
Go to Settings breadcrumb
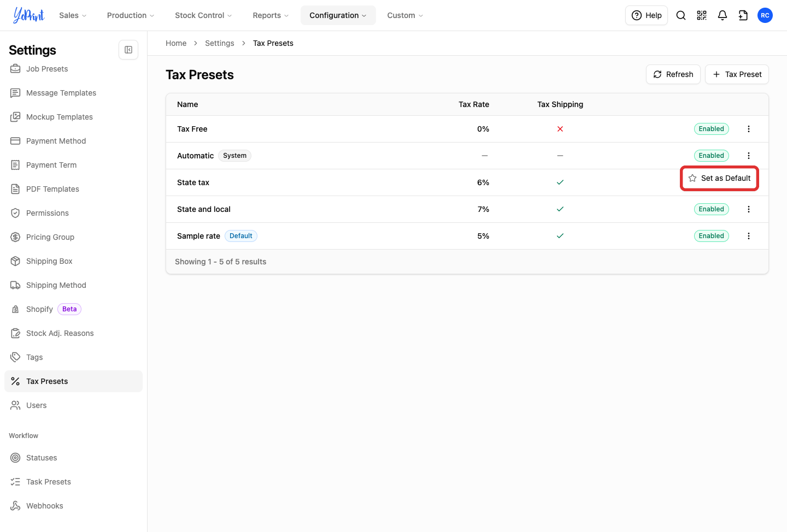tap(220, 43)
